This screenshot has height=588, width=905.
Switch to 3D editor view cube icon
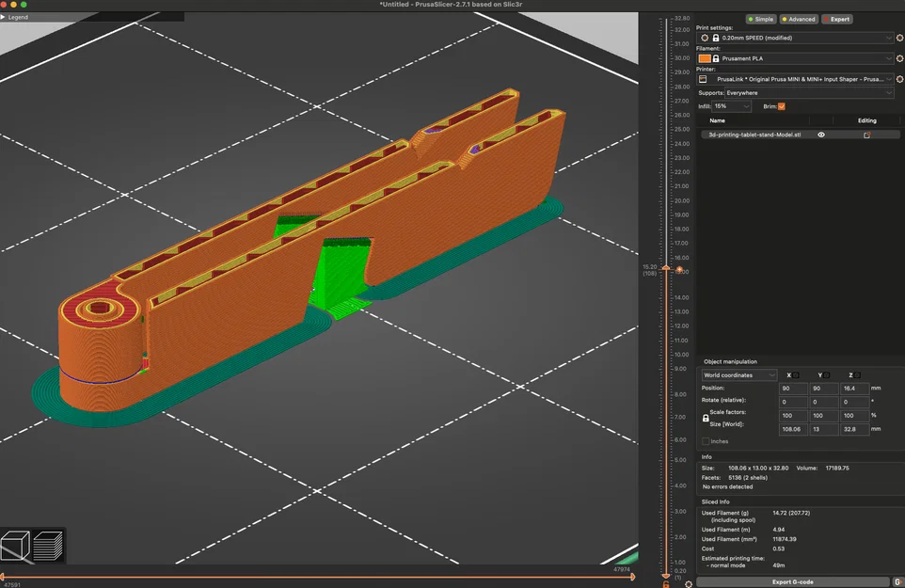tap(16, 546)
